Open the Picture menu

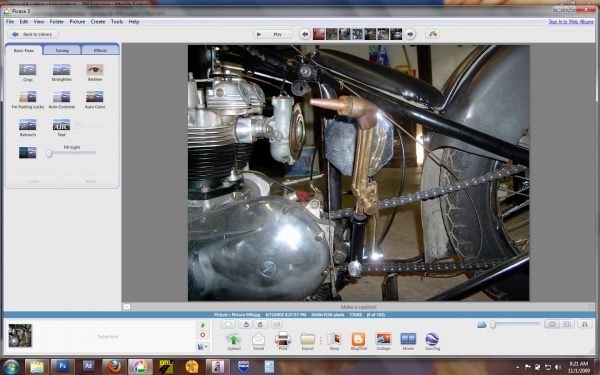77,22
